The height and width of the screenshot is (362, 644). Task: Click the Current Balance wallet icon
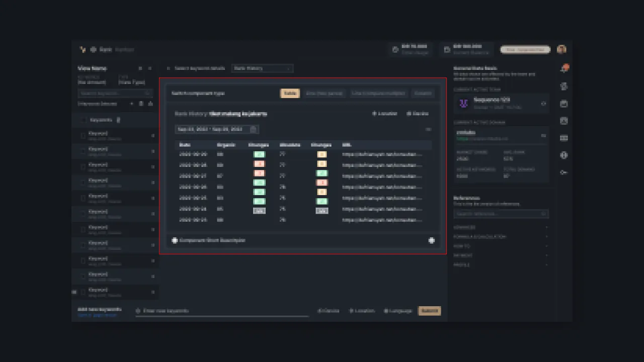[x=447, y=50]
